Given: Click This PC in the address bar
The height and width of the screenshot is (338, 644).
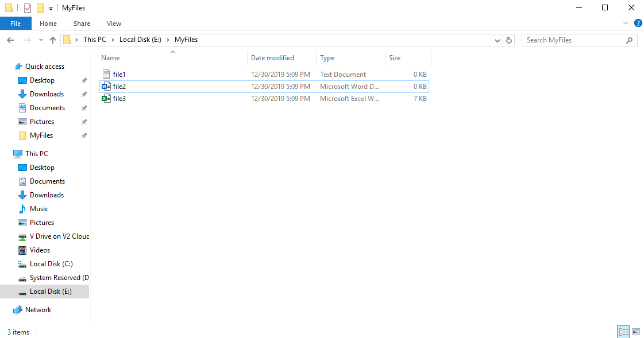Looking at the screenshot, I should click(94, 40).
